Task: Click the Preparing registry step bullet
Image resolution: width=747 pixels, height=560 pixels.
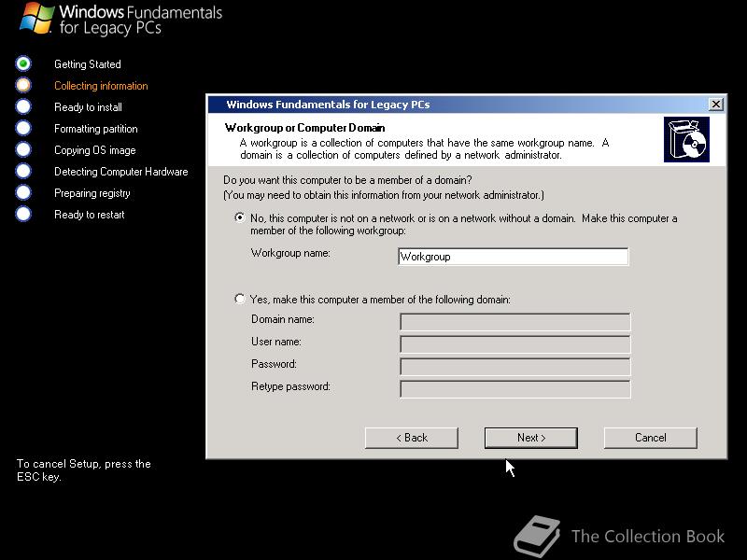Action: coord(23,192)
